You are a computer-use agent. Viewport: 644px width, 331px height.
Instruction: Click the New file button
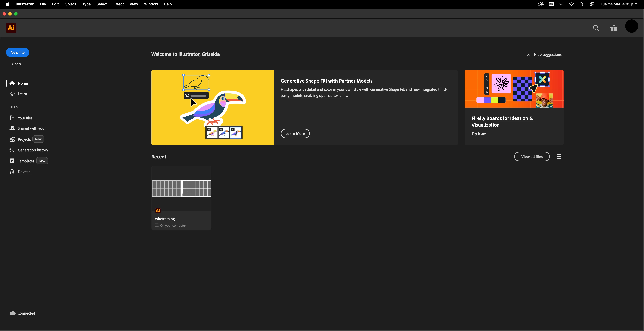click(18, 52)
